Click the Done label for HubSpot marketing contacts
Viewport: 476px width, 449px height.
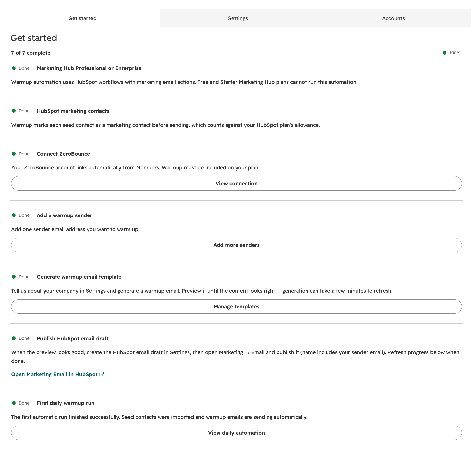24,111
